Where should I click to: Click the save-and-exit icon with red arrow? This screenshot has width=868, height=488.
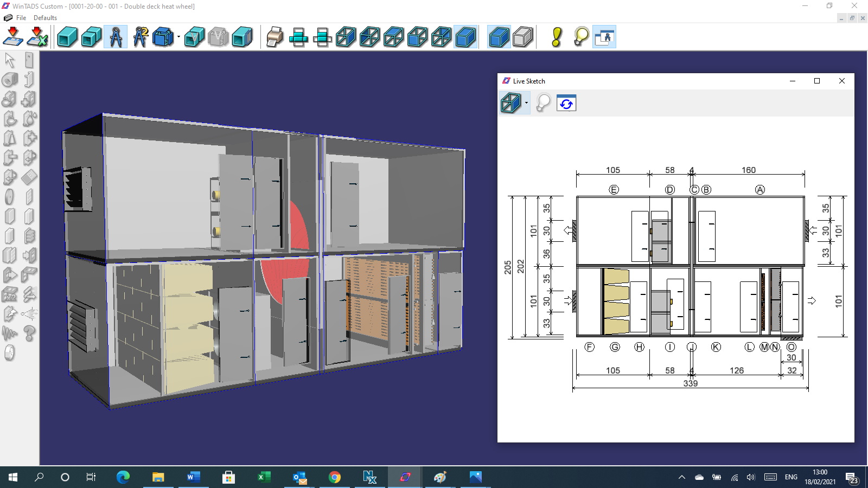pyautogui.click(x=12, y=37)
